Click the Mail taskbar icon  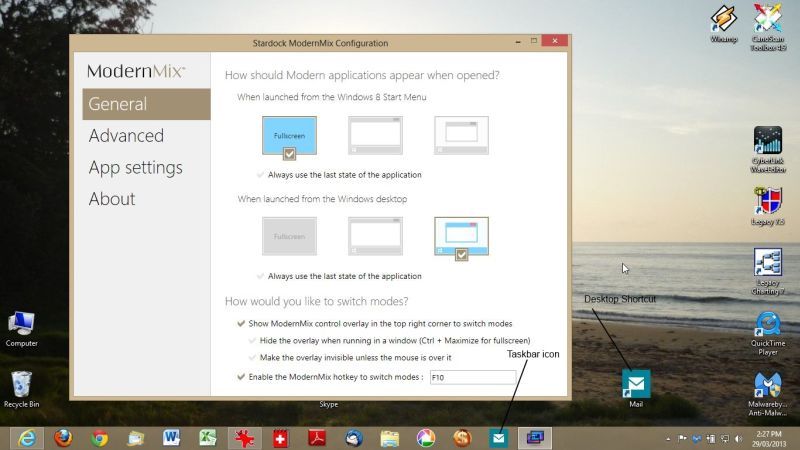(498, 438)
